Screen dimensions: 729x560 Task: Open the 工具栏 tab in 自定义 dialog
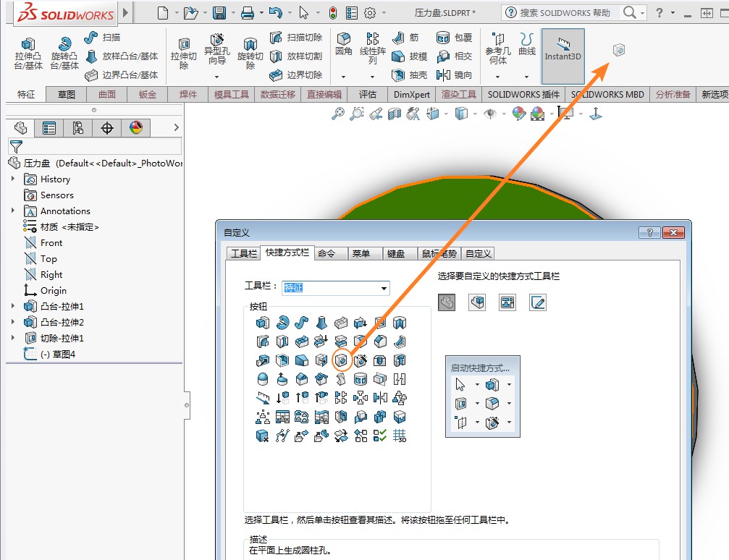(244, 254)
